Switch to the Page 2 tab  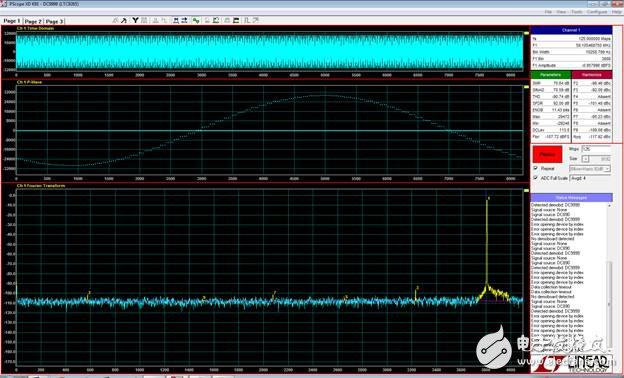pyautogui.click(x=33, y=21)
